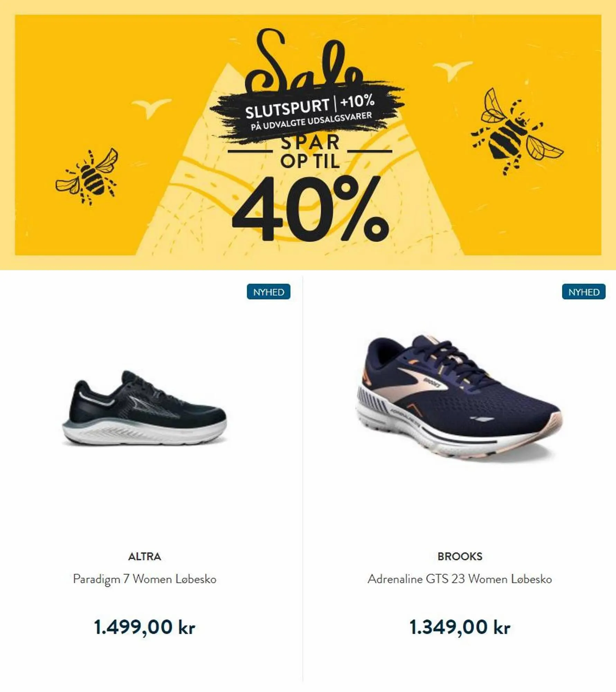Open the Altra Paradigm 7 shoe image

tap(144, 408)
